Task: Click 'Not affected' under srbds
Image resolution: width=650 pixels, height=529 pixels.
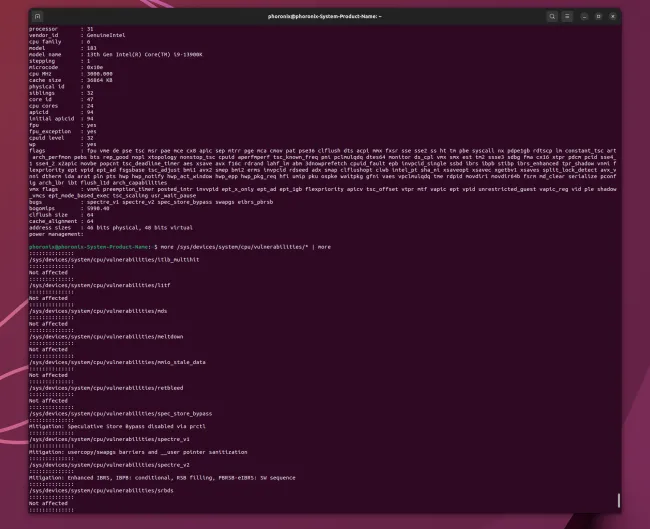Action: tap(48, 503)
